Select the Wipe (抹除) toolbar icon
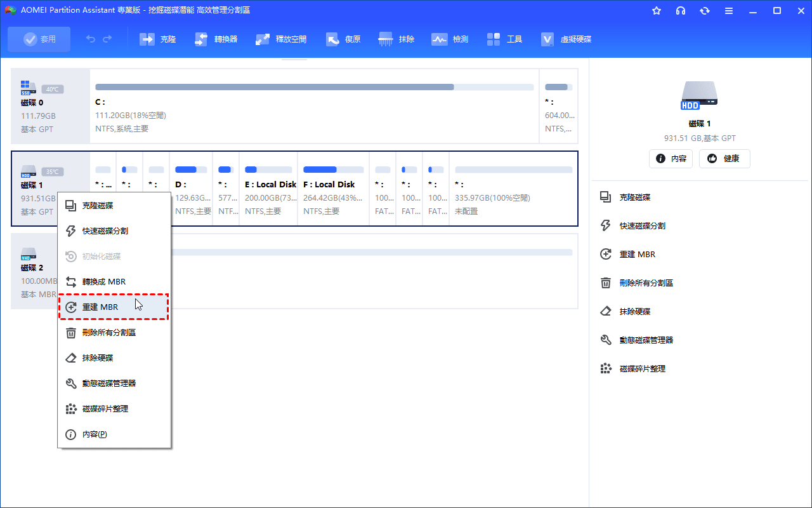 click(386, 39)
